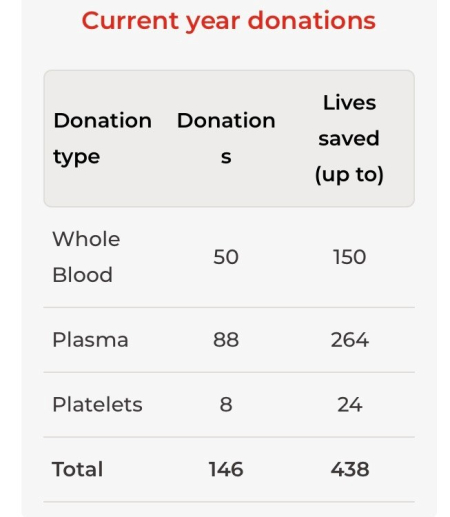The image size is (450, 517).
Task: Click the total lives saved value 438
Action: [x=350, y=469]
